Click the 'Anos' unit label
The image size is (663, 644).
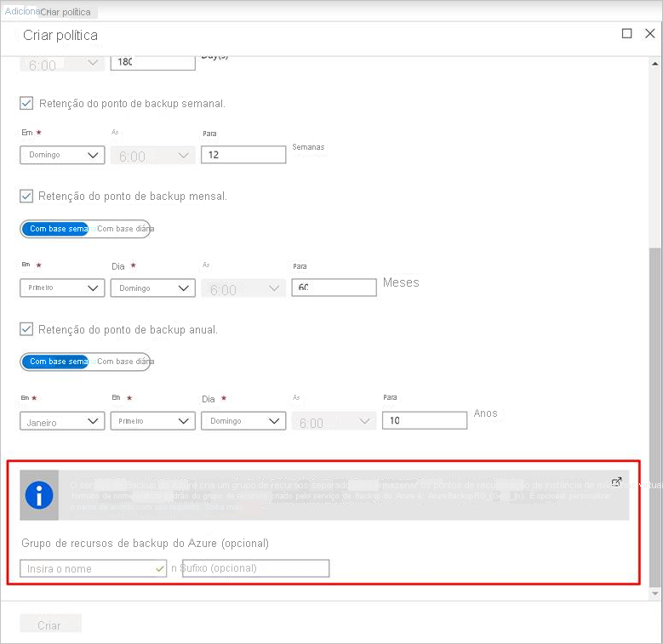point(485,413)
